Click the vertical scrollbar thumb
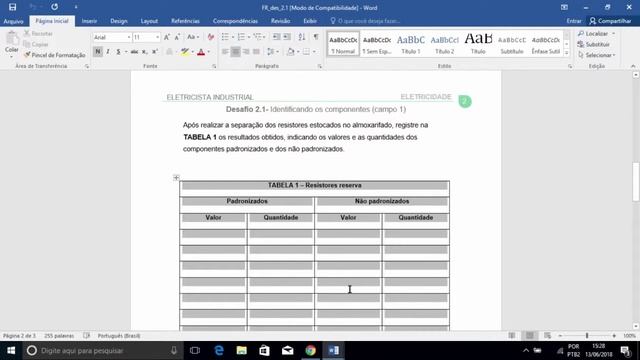The width and height of the screenshot is (640, 360). 636,182
